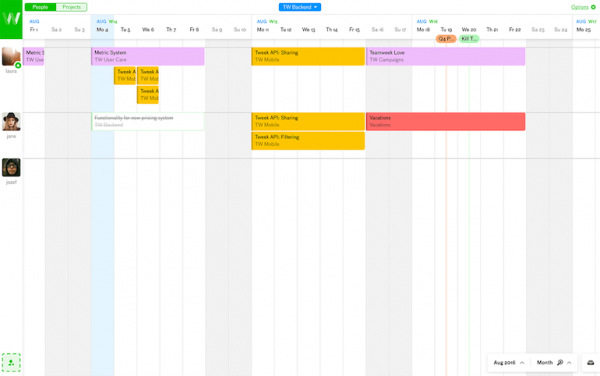This screenshot has width=600, height=376.
Task: Click the zoom magnifier icon beside Month
Action: click(x=560, y=362)
